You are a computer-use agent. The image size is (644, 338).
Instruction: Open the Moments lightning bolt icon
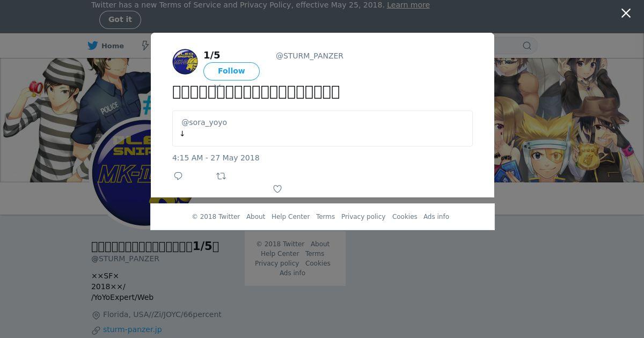point(145,46)
